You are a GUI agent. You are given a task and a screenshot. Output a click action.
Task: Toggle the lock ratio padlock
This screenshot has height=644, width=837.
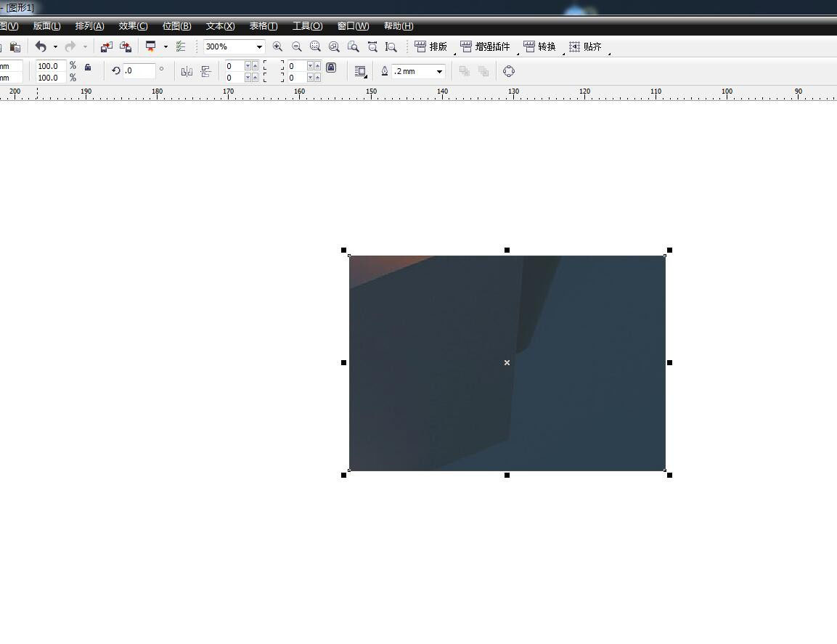pyautogui.click(x=88, y=68)
